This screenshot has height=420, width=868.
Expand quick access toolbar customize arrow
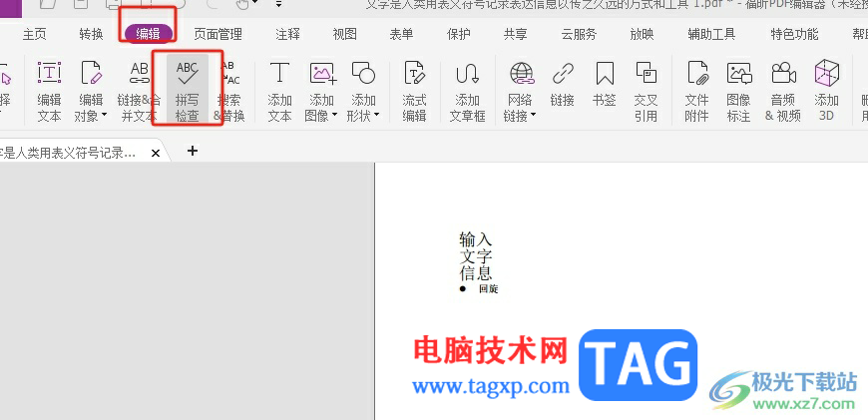point(278,4)
